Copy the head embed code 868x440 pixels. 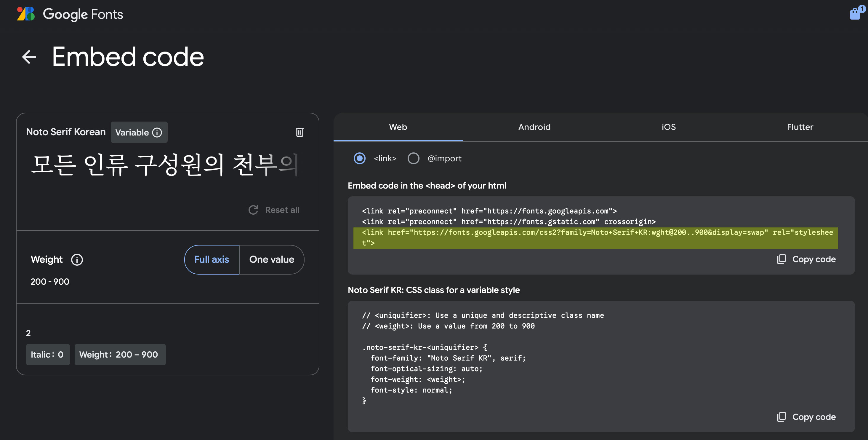(x=806, y=259)
